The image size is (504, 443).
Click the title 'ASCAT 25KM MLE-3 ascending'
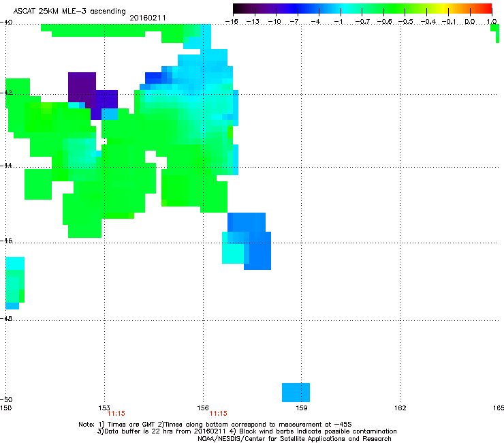[x=69, y=11]
